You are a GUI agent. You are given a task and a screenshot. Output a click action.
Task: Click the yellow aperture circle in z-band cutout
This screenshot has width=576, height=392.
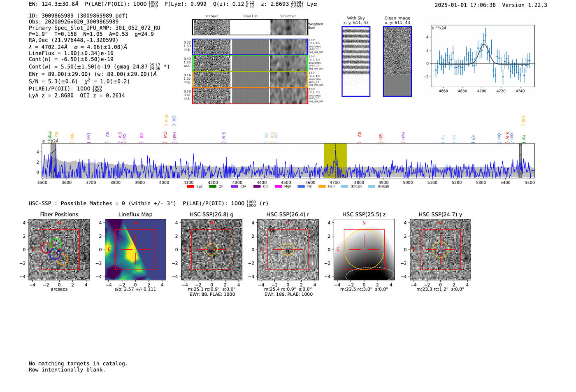(364, 250)
